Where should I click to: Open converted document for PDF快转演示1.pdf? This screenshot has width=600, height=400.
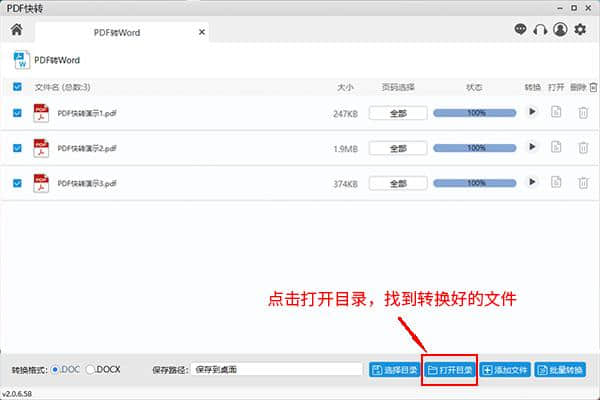pyautogui.click(x=556, y=112)
